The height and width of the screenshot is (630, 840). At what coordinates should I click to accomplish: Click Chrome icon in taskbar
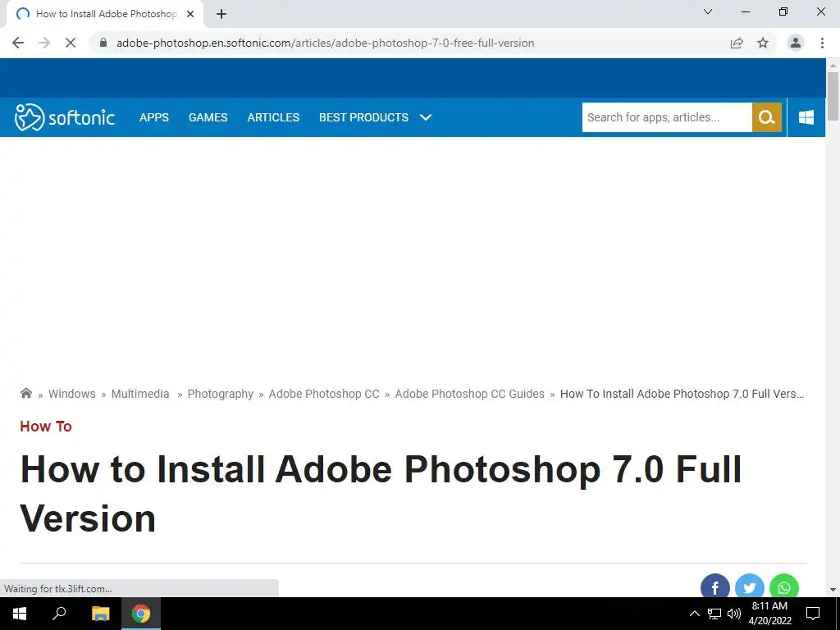coord(141,614)
